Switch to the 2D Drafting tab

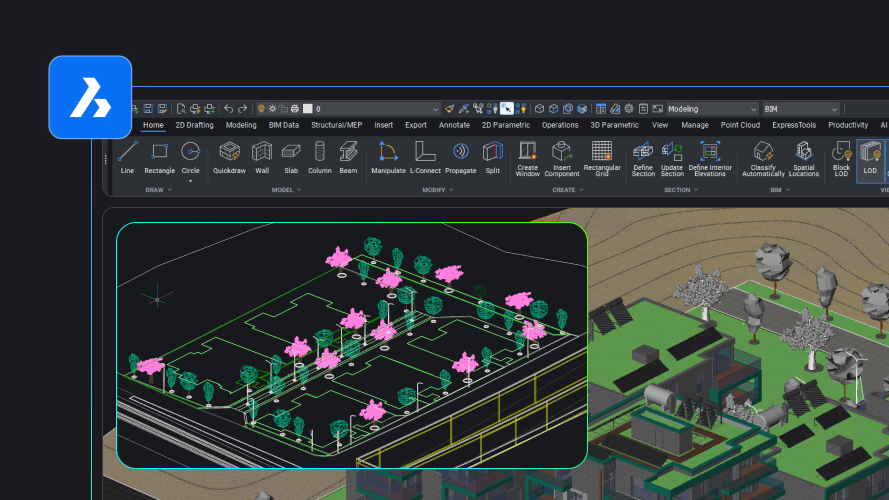pos(194,125)
